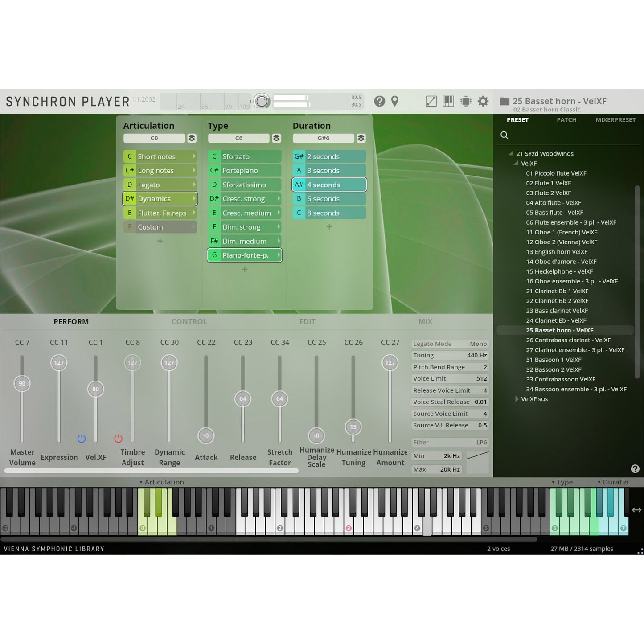644x644 pixels.
Task: Collapse the 21 SYzd Woodwinds folder
Action: pyautogui.click(x=511, y=153)
